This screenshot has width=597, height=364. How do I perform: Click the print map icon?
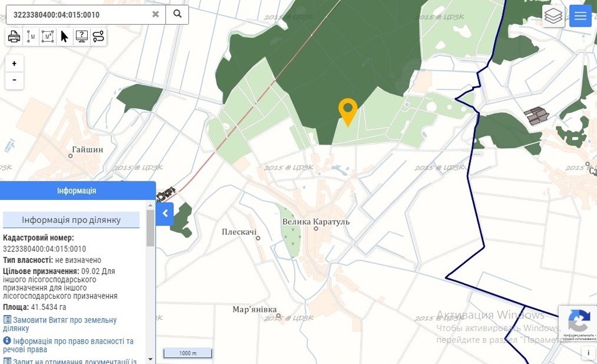pos(14,37)
